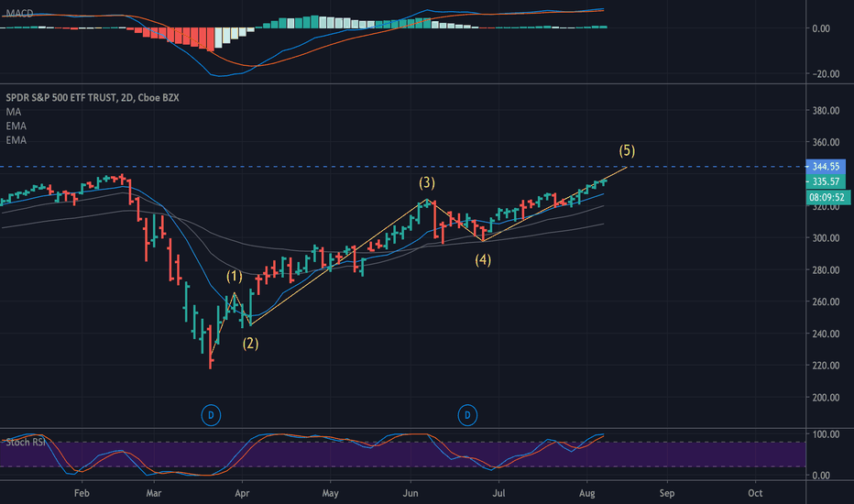Click the MA indicator legend label
This screenshot has width=854, height=504.
[14, 112]
